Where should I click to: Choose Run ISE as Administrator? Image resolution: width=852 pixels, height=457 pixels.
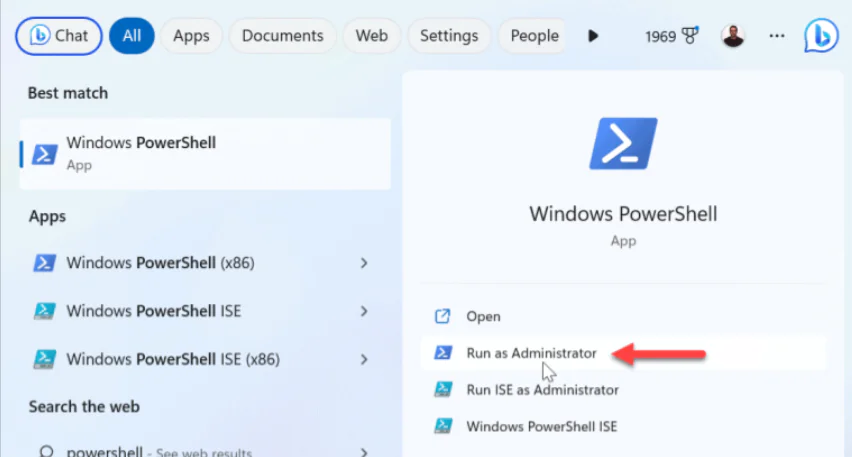click(623, 390)
